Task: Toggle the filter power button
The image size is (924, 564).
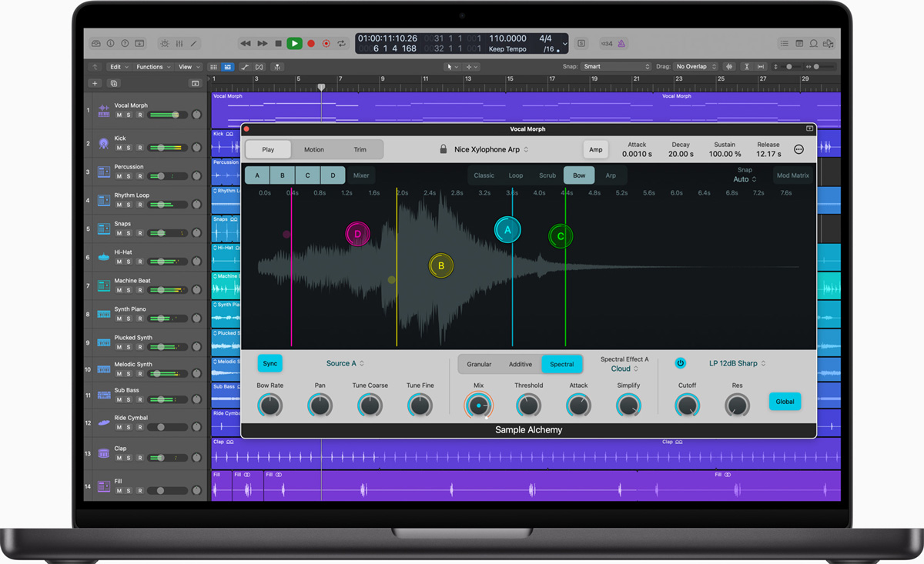Action: click(x=680, y=363)
